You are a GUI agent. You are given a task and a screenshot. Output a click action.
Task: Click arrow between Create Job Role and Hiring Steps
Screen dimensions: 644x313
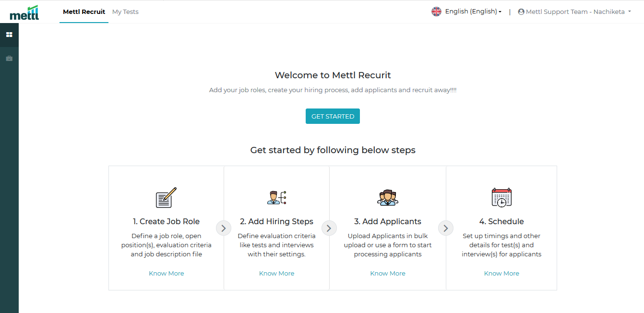point(224,228)
